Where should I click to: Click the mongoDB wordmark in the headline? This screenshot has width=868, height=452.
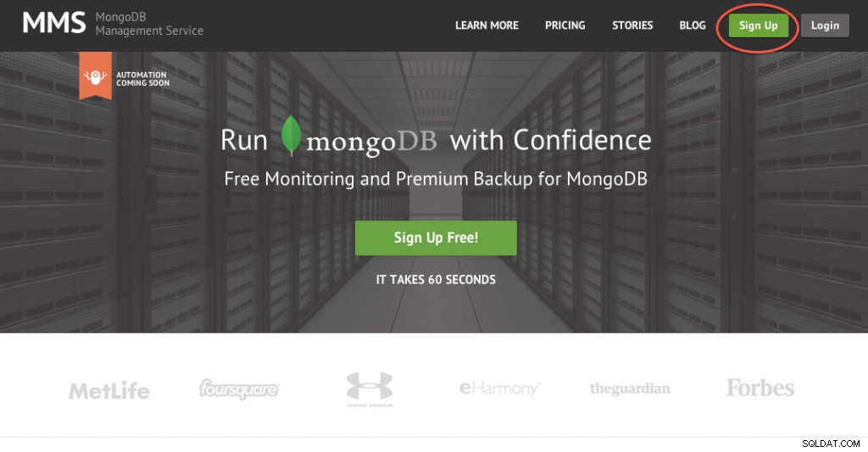[371, 142]
